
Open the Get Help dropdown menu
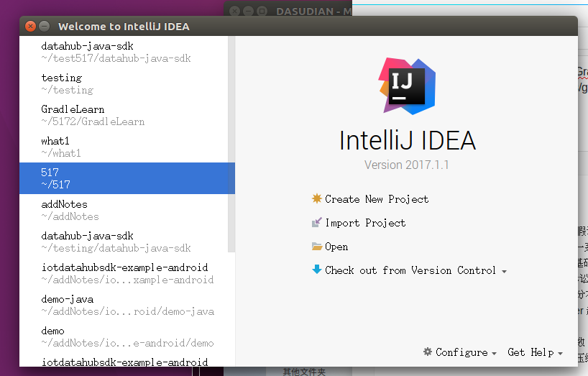(x=530, y=352)
